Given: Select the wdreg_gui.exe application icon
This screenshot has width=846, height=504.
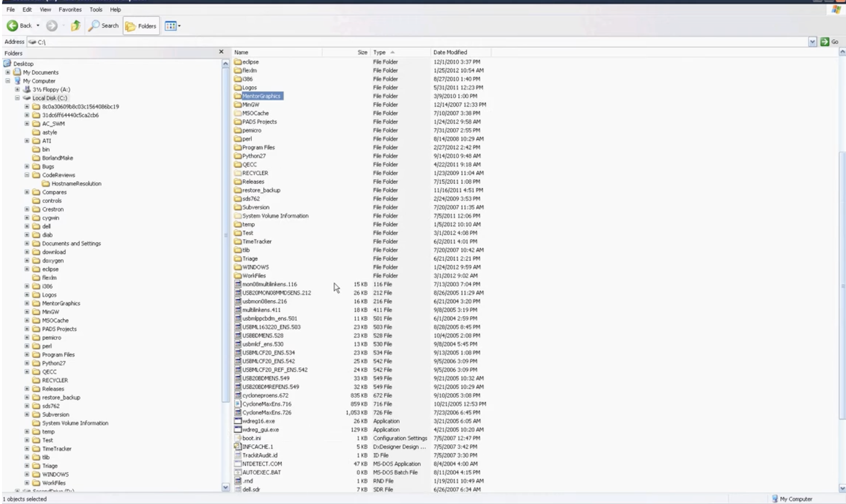Looking at the screenshot, I should [x=238, y=430].
